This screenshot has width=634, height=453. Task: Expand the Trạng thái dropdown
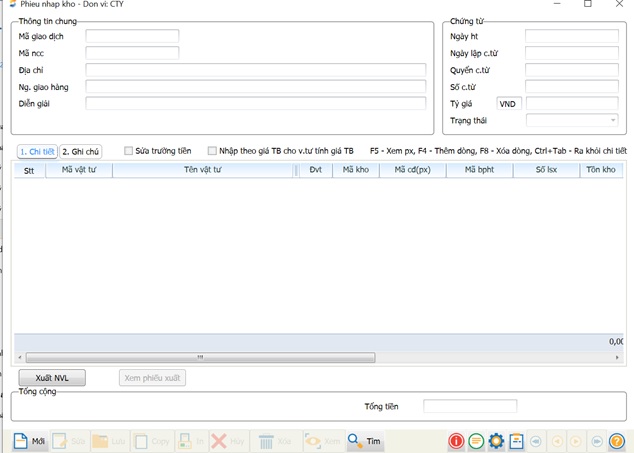coord(613,121)
